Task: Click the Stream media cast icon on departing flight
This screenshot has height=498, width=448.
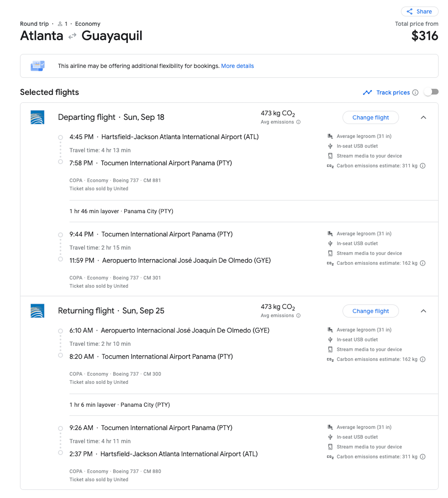Action: tap(330, 156)
